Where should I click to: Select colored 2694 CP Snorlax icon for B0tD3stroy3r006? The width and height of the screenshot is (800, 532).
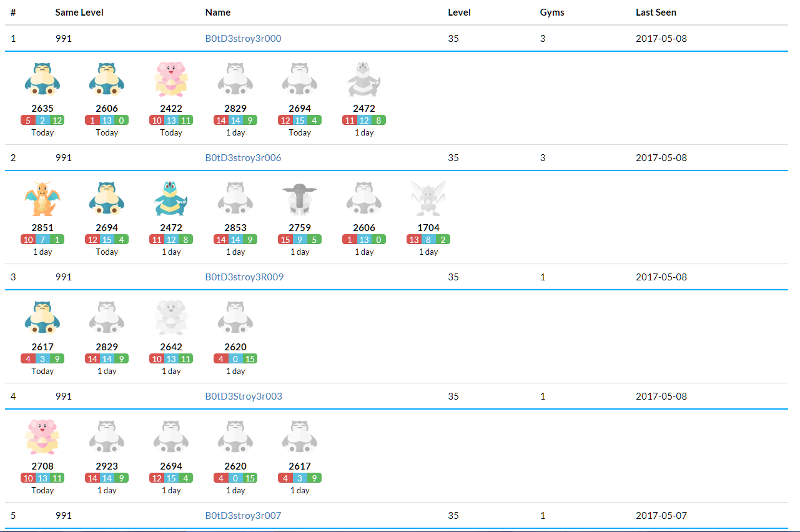tap(107, 198)
